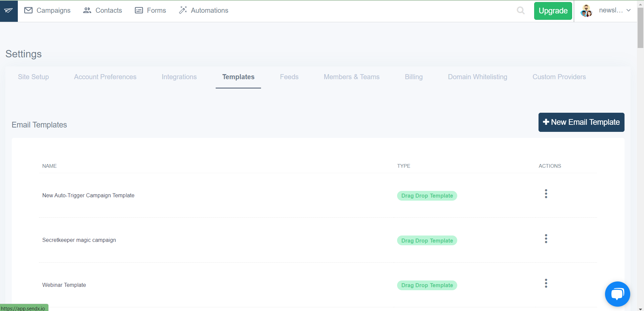Open the Campaigns menu
The height and width of the screenshot is (311, 644).
[x=47, y=10]
